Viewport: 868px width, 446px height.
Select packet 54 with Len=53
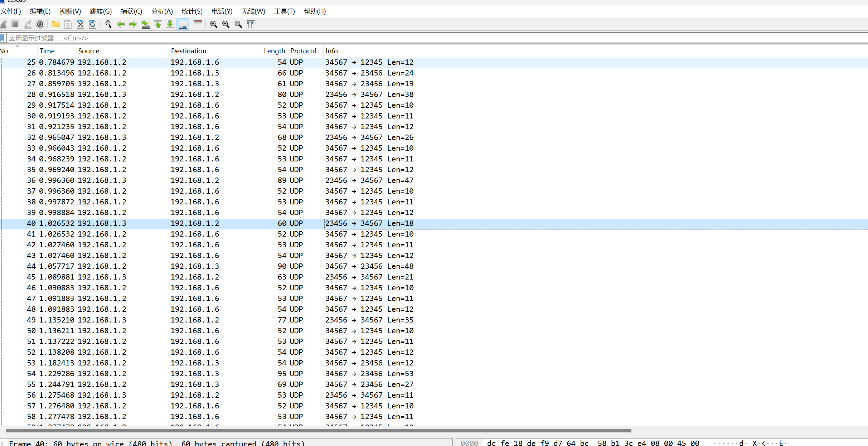434,374
